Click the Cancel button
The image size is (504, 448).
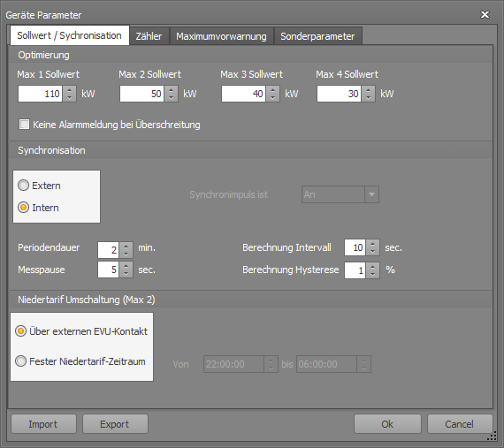(x=460, y=424)
